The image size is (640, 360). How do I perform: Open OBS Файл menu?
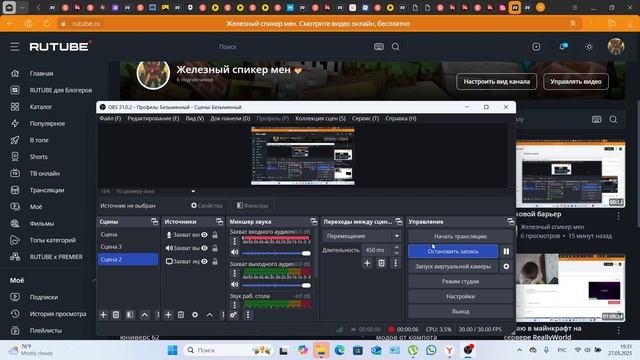(x=110, y=118)
